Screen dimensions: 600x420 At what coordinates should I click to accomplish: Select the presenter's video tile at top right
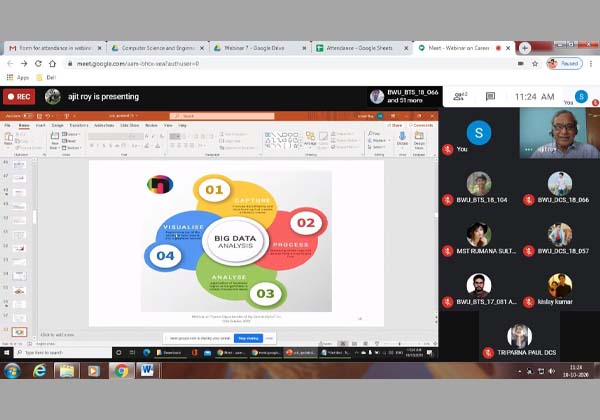[559, 133]
